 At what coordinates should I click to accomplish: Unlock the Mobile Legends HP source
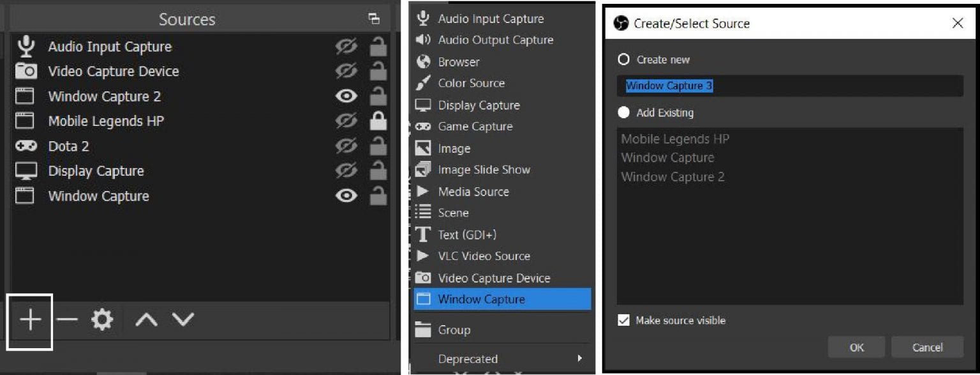(x=378, y=121)
